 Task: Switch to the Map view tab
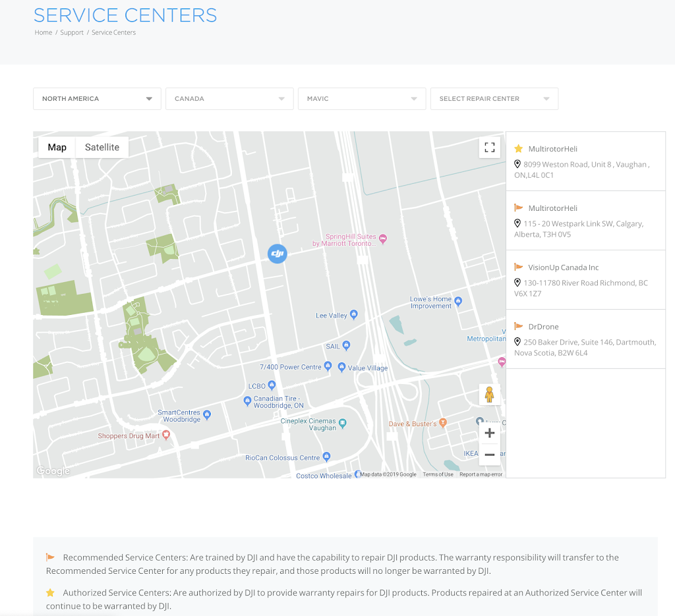point(57,148)
